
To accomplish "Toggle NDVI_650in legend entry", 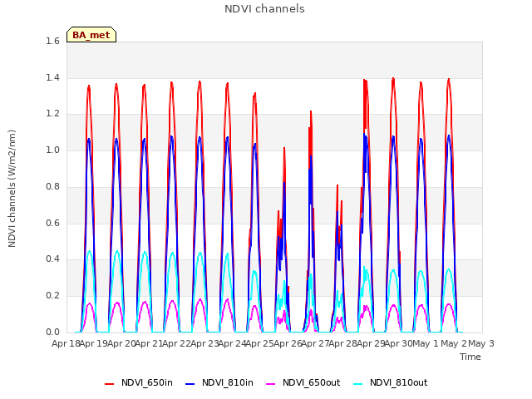I will [139, 382].
